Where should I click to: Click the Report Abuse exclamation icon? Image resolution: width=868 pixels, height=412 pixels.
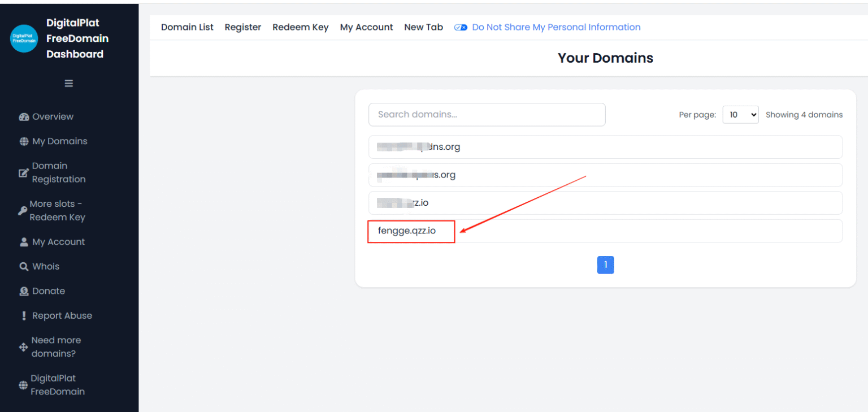(x=24, y=316)
